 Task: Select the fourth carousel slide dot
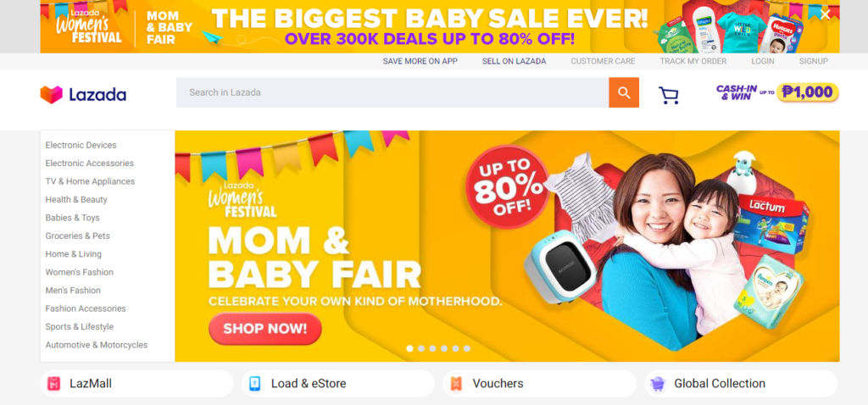[x=444, y=348]
